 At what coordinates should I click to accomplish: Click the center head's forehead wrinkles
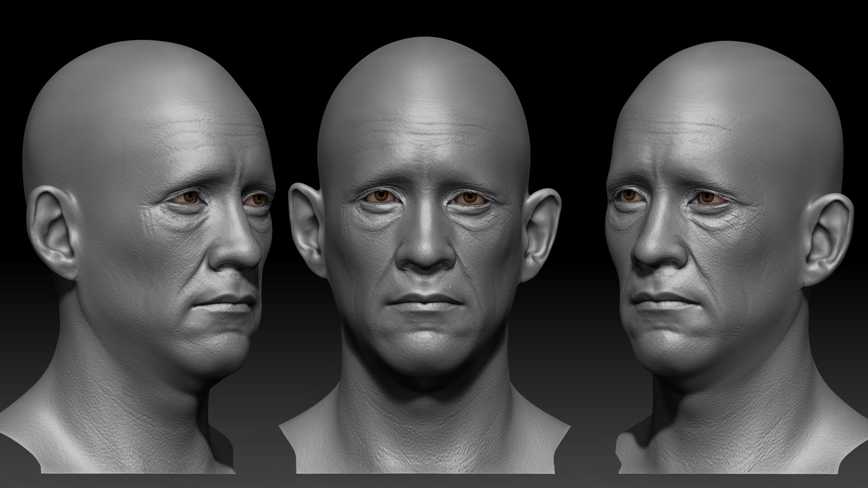pos(424,129)
